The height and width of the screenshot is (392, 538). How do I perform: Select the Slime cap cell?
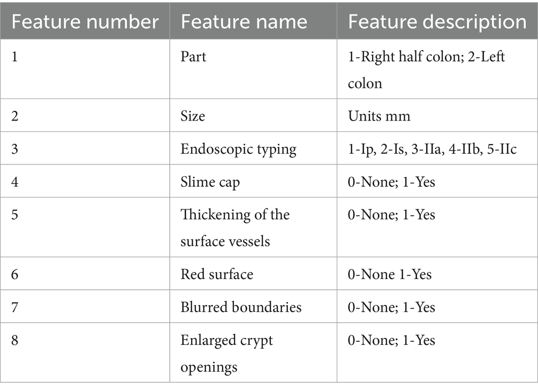click(210, 182)
